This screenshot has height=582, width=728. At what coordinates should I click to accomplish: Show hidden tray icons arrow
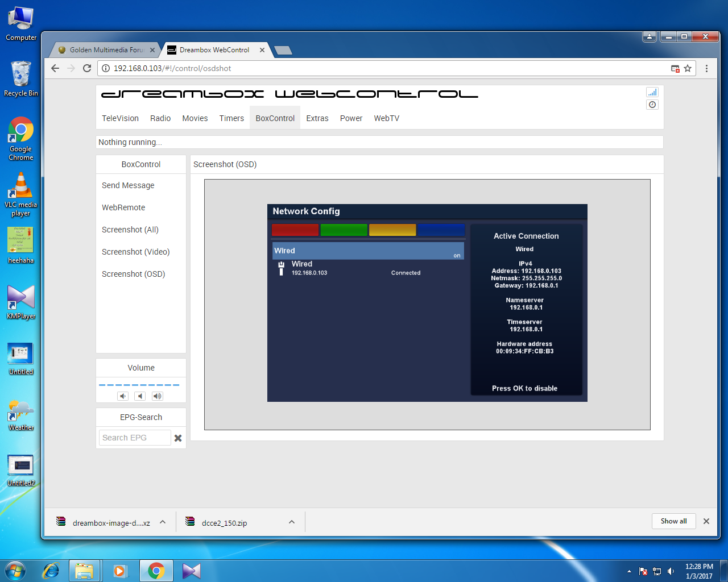click(x=629, y=571)
